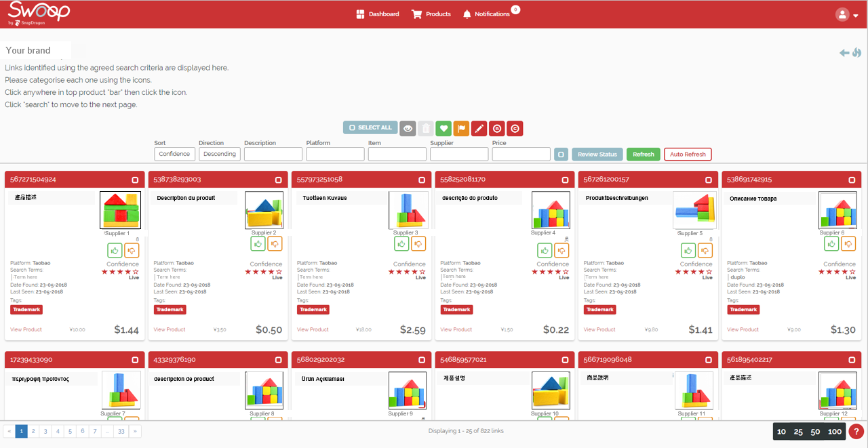Screen dimensions: 868x448
Task: Click the Supplier filter input field
Action: (x=459, y=154)
